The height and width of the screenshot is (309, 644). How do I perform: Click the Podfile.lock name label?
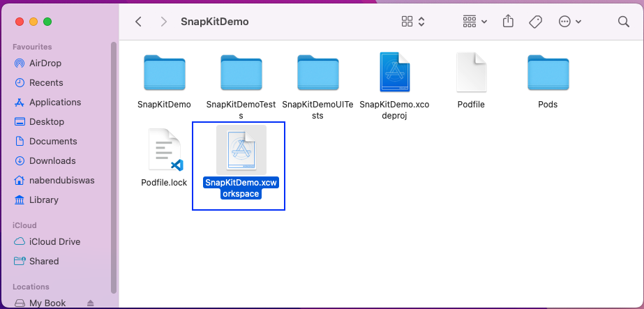(164, 183)
